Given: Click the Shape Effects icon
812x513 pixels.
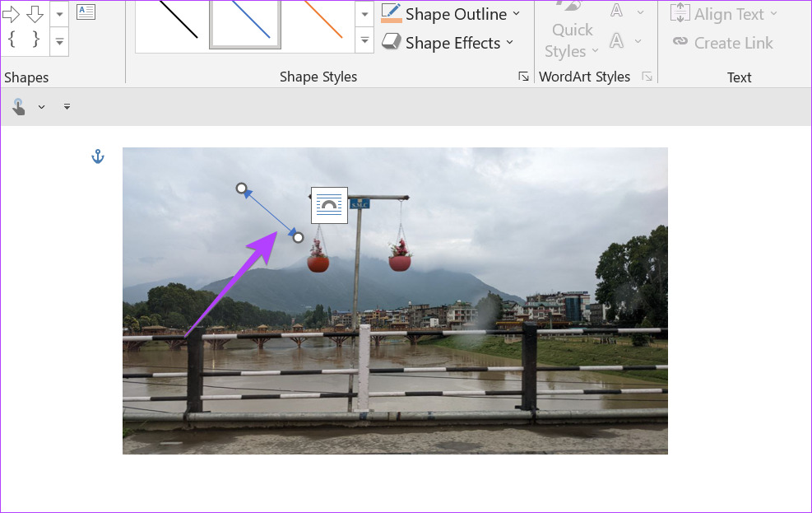Looking at the screenshot, I should point(392,43).
